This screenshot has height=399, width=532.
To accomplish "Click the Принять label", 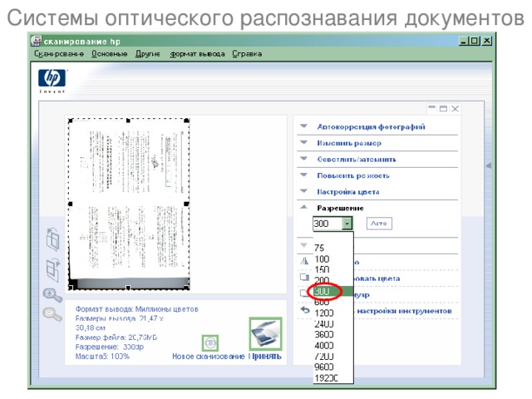I will tap(265, 357).
